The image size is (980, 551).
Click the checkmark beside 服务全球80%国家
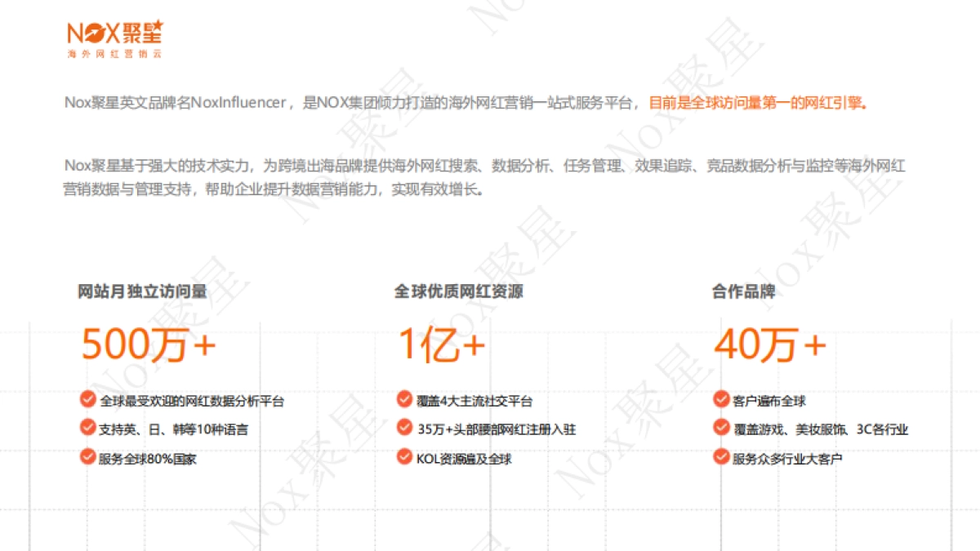coord(87,456)
